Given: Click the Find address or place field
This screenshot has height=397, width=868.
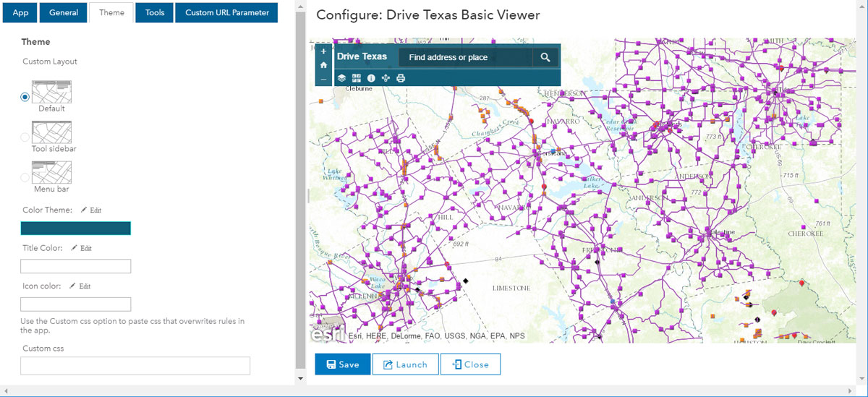Looking at the screenshot, I should pos(466,57).
